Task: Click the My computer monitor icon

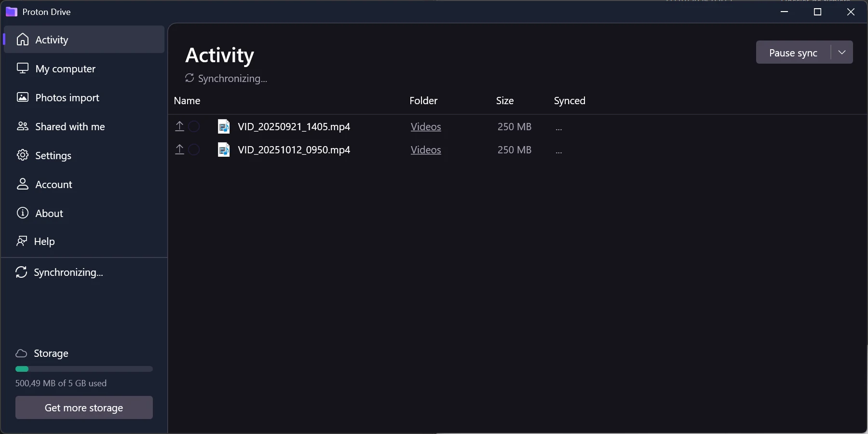Action: coord(23,68)
